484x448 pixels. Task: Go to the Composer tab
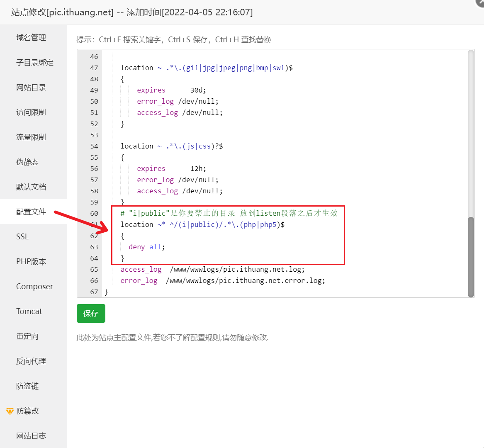34,287
